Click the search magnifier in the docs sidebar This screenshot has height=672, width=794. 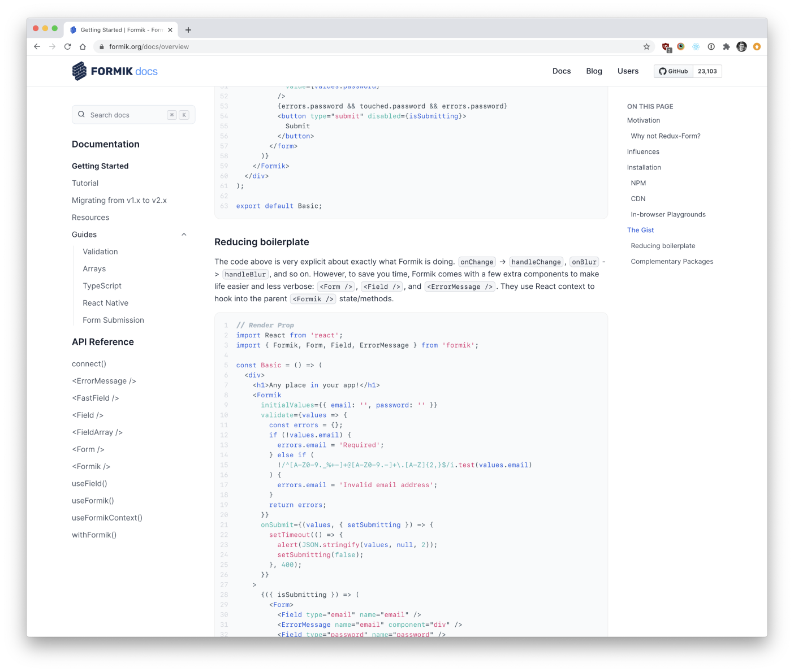tap(82, 115)
